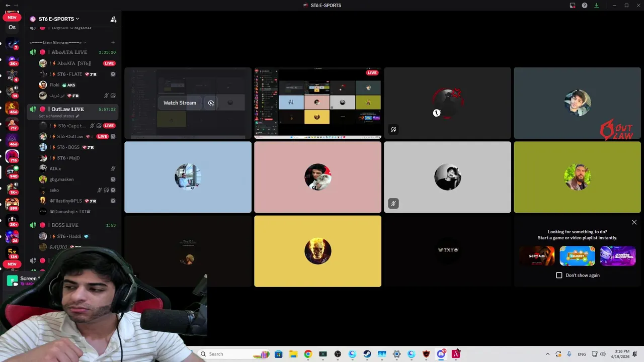This screenshot has width=644, height=362.
Task: Select user ST6 MajD in voice list
Action: point(76,158)
